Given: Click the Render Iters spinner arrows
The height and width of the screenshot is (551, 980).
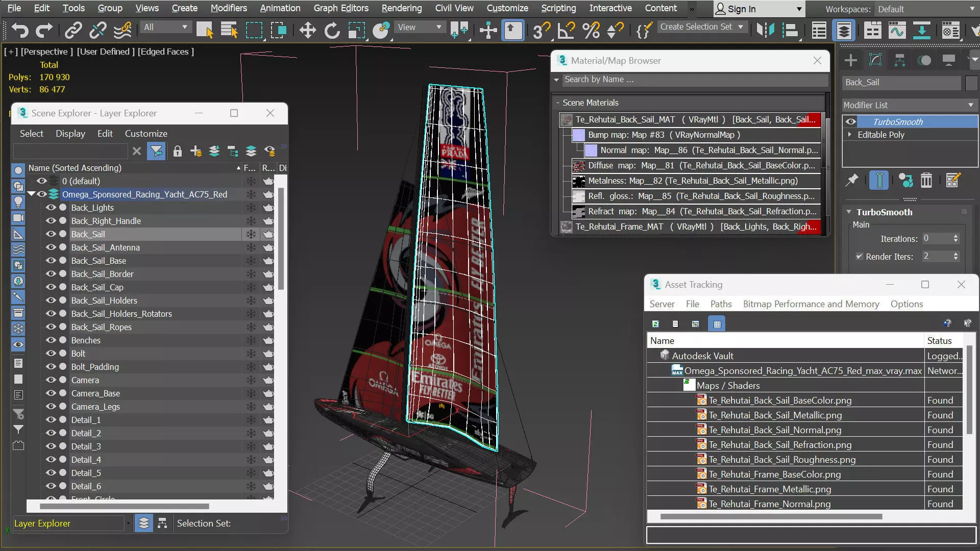Looking at the screenshot, I should [955, 256].
